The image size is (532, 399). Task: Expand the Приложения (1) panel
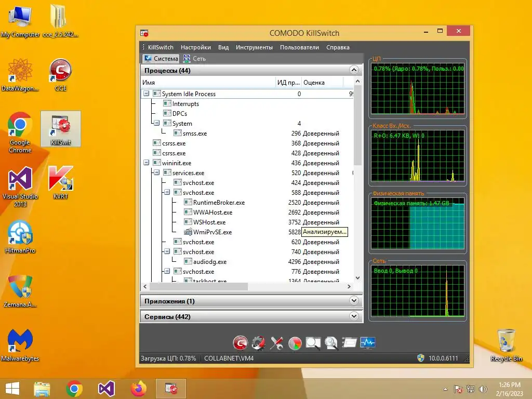[354, 301]
